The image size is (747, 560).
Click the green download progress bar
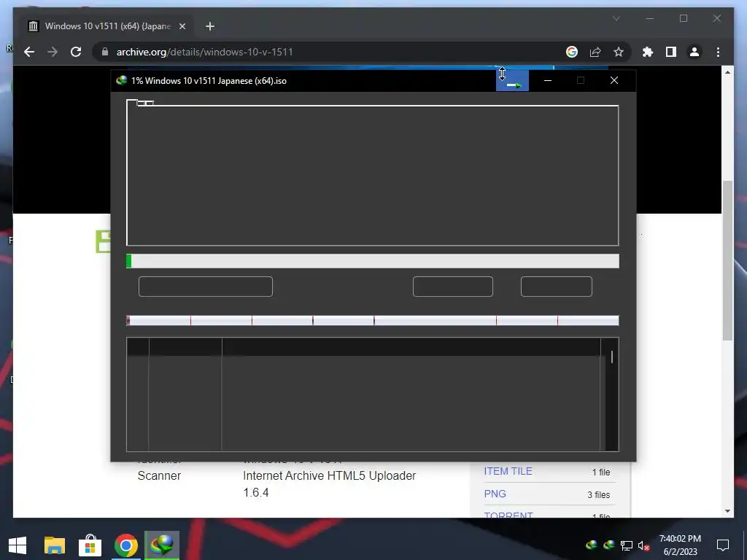pos(373,261)
